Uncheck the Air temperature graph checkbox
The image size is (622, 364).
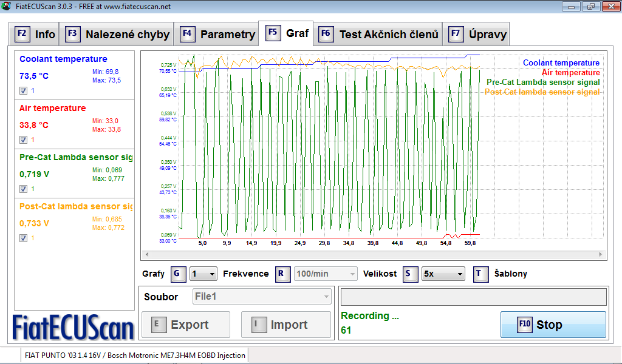tap(24, 140)
